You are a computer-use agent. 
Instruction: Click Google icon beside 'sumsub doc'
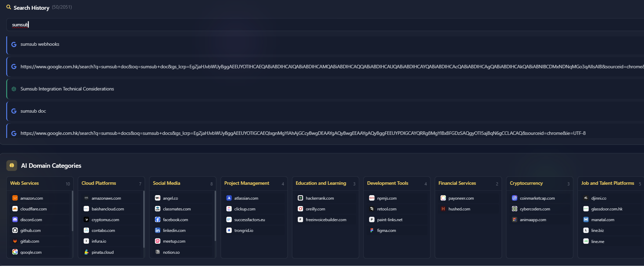[x=14, y=111]
